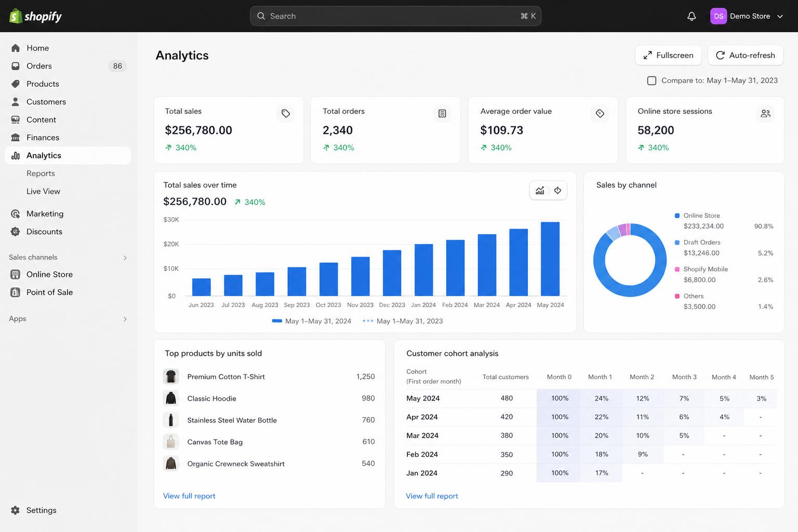Expand the Sales channels section

tap(125, 258)
